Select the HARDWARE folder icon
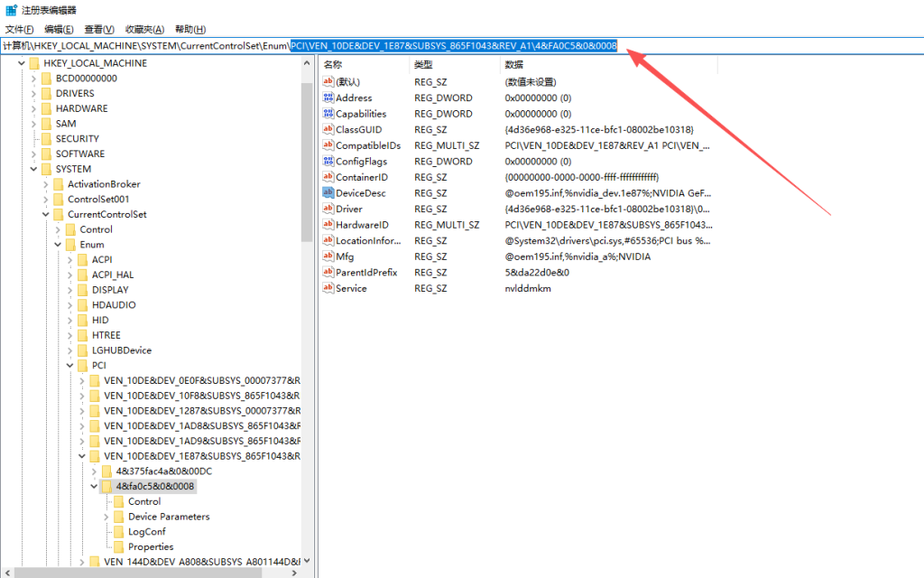The image size is (924, 578). coord(46,108)
